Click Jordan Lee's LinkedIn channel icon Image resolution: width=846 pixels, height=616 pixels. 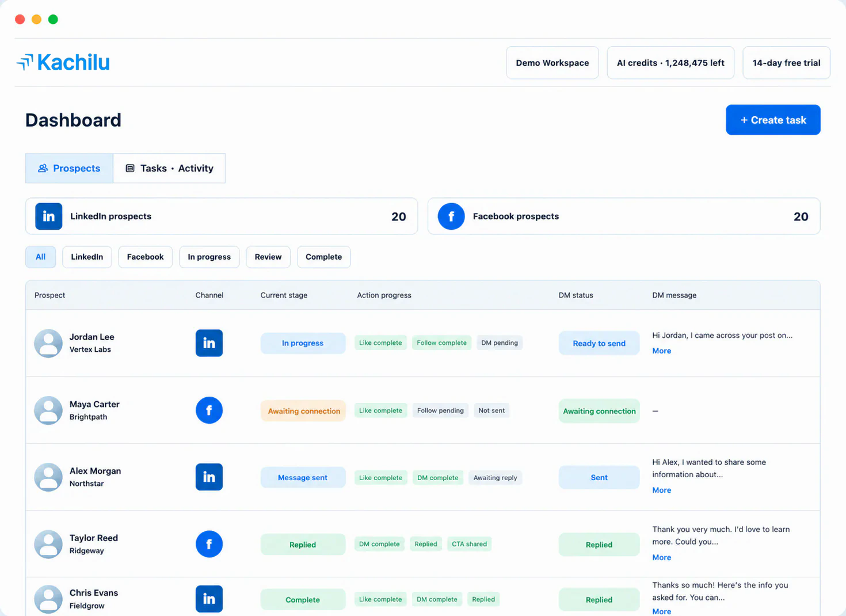[209, 343]
